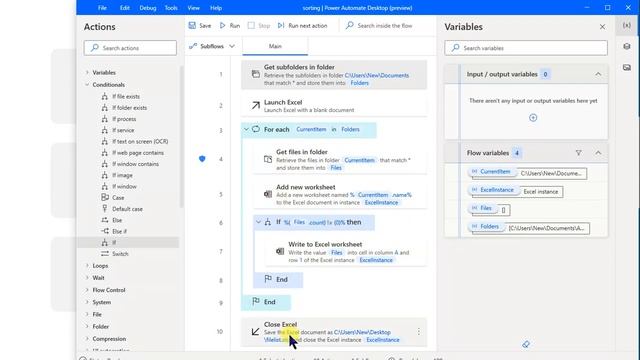
Task: Expand the Flow Control action group
Action: 87,290
